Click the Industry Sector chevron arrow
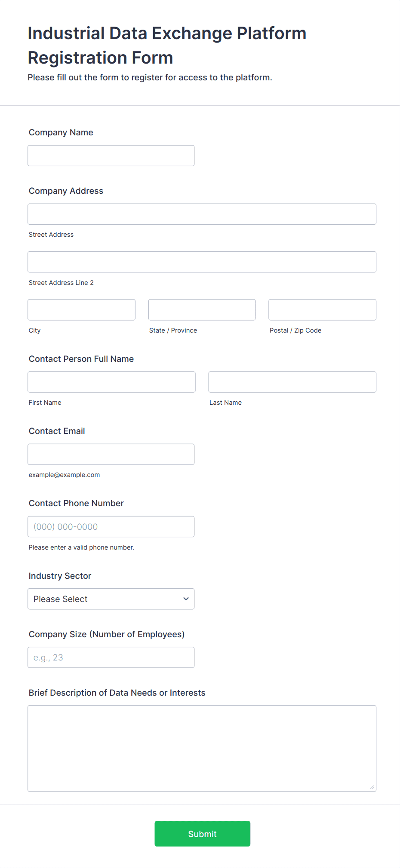The image size is (400, 868). (186, 599)
